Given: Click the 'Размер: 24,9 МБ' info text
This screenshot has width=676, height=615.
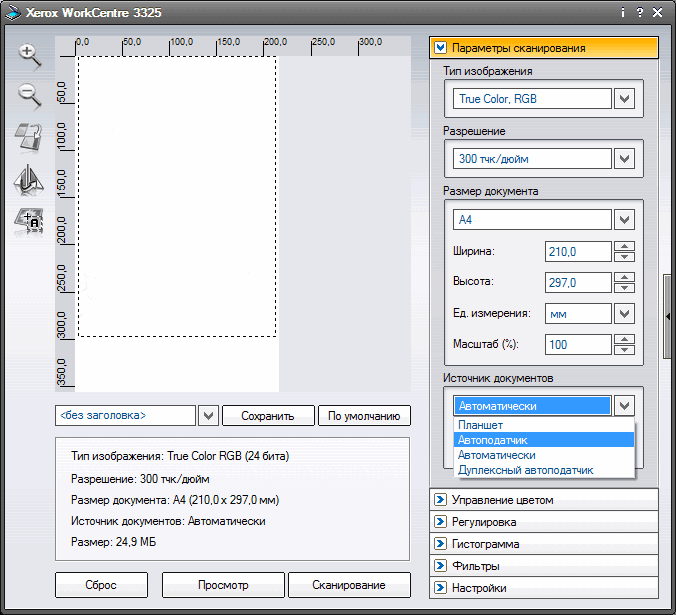Looking at the screenshot, I should point(113,542).
